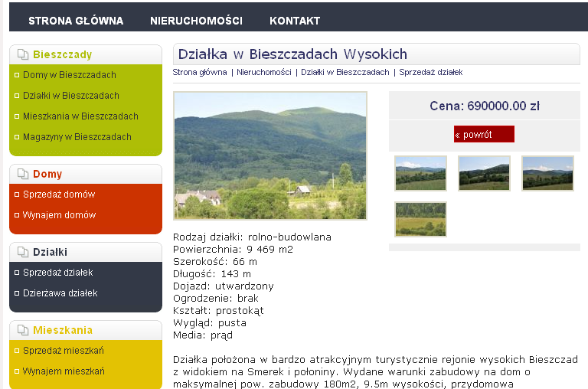Click the document icon beside Domy heading
This screenshot has width=588, height=389.
tap(23, 174)
